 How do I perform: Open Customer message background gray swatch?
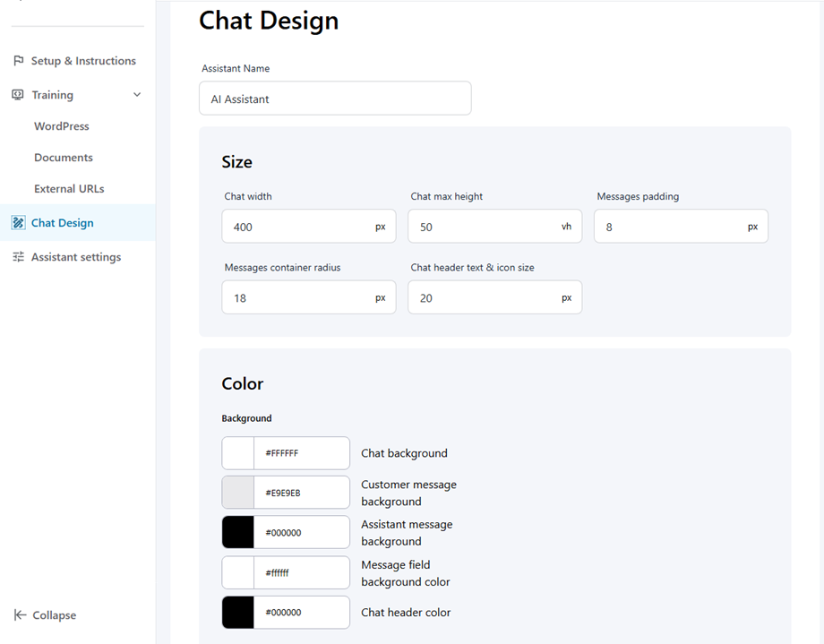(238, 493)
